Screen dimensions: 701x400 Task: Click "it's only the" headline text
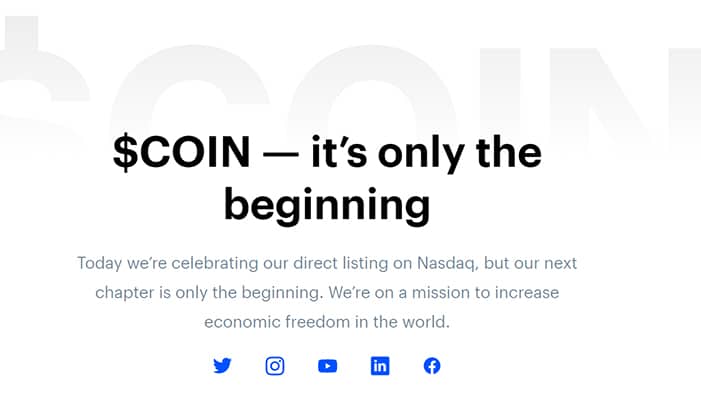click(x=427, y=153)
